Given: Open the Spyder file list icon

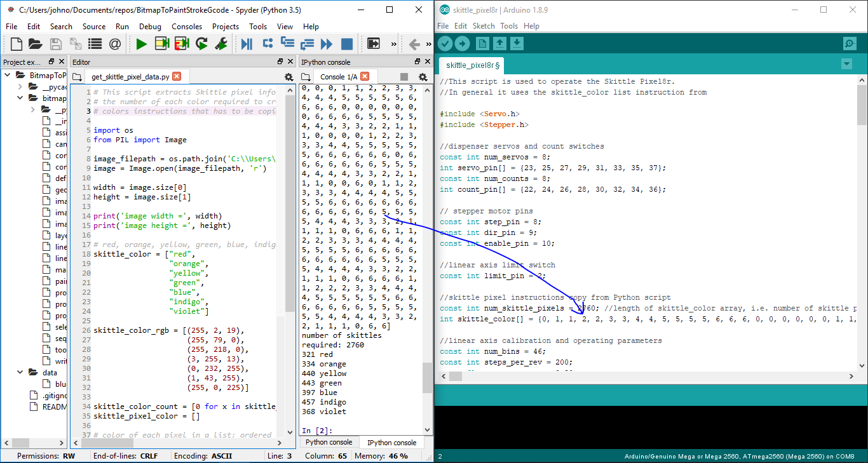Looking at the screenshot, I should (x=95, y=44).
